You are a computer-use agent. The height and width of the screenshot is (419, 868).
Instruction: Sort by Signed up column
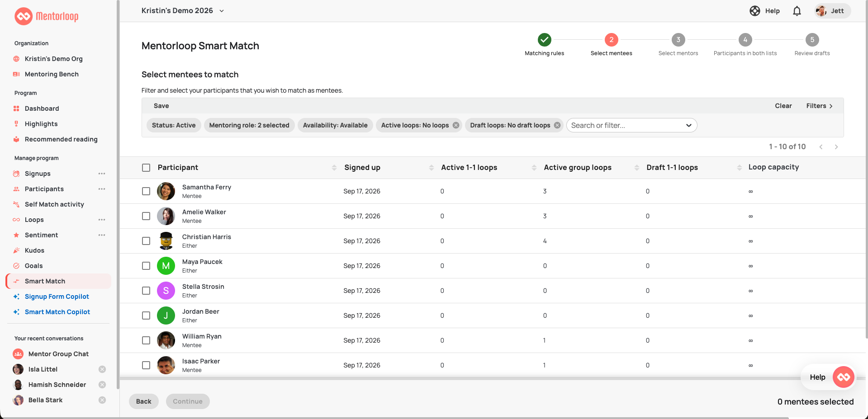pyautogui.click(x=432, y=168)
